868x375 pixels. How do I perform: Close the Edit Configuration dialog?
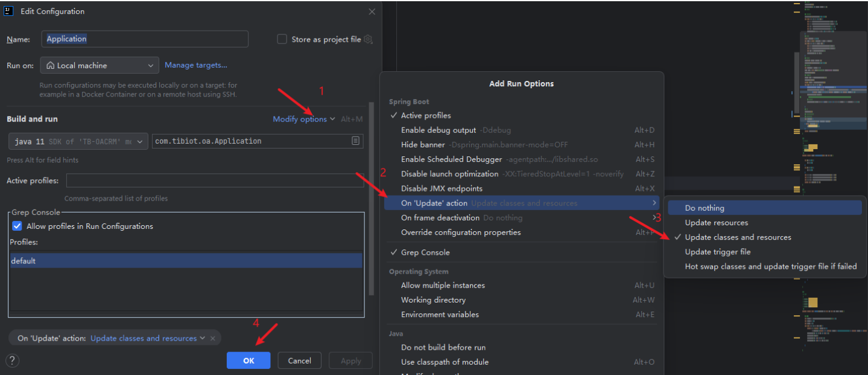pyautogui.click(x=372, y=11)
